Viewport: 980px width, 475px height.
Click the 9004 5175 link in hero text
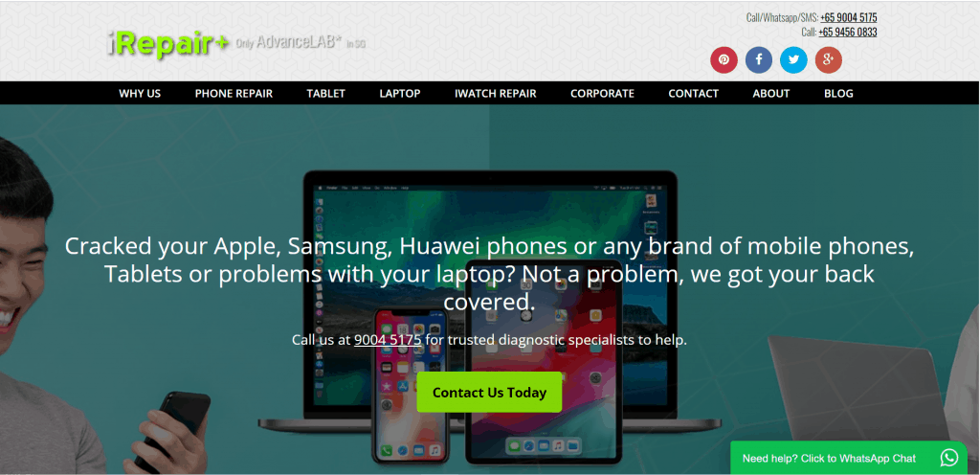click(x=388, y=340)
